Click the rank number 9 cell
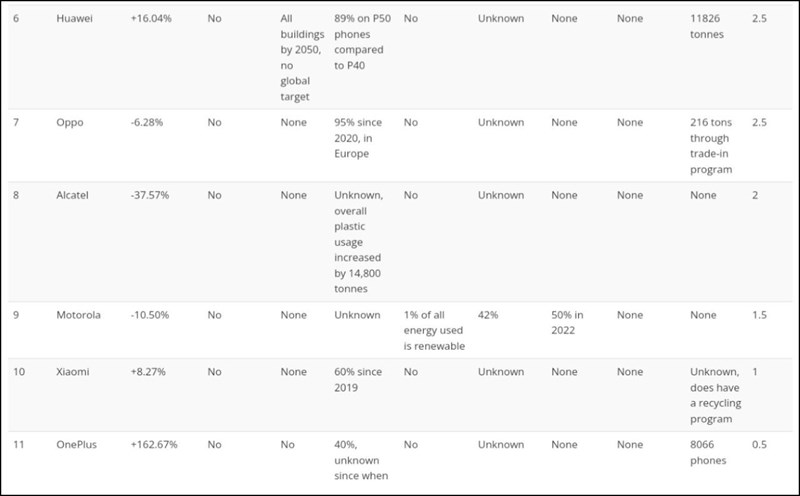Viewport: 800px width, 496px height. pos(16,315)
